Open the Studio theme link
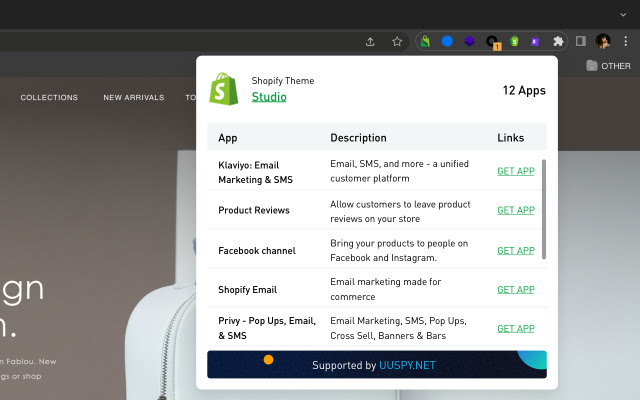This screenshot has width=640, height=400. [269, 97]
